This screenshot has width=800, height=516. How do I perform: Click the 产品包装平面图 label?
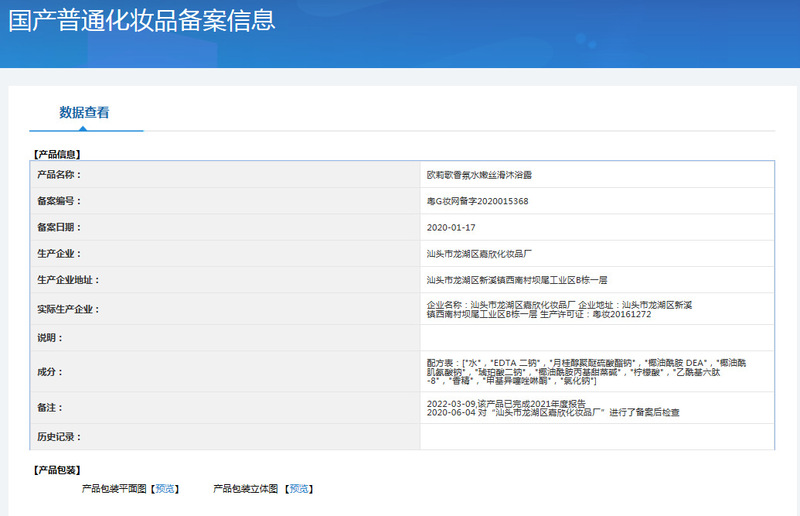[x=114, y=489]
